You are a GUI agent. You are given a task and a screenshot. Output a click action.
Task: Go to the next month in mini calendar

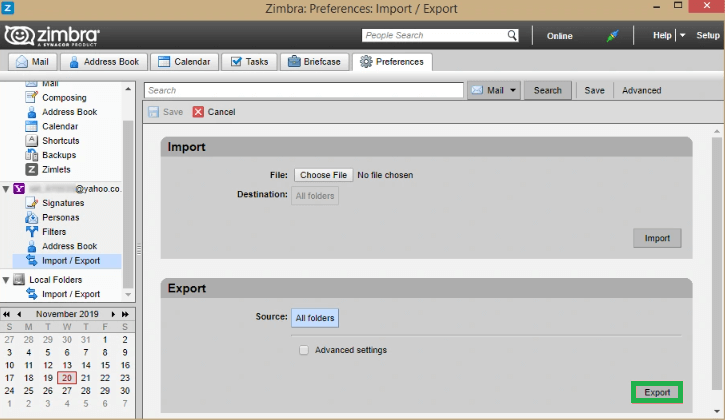tap(113, 314)
